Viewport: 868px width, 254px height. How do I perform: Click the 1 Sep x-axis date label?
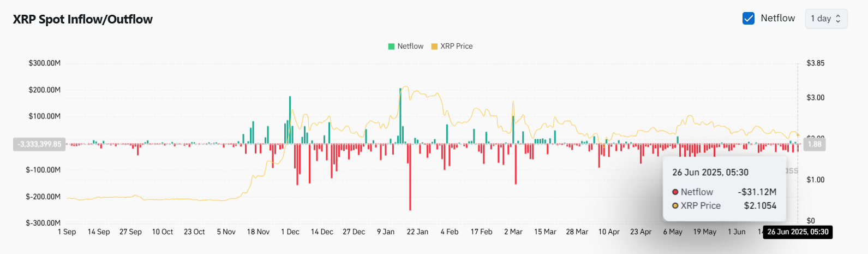[67, 232]
